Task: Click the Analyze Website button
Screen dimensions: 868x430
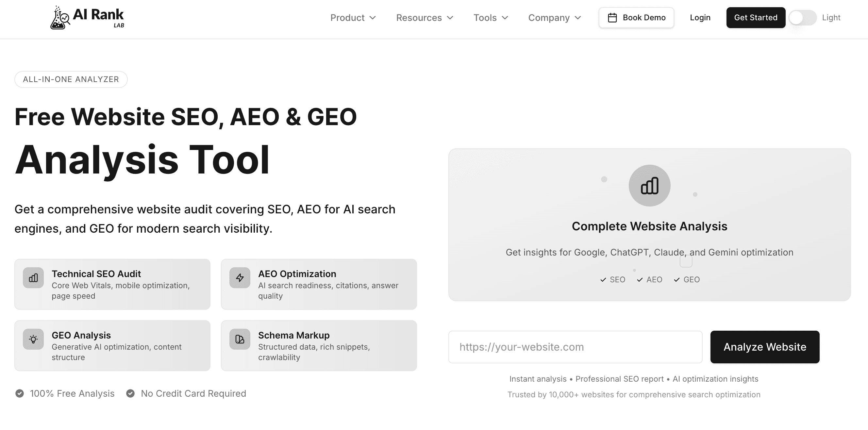Action: pyautogui.click(x=764, y=347)
